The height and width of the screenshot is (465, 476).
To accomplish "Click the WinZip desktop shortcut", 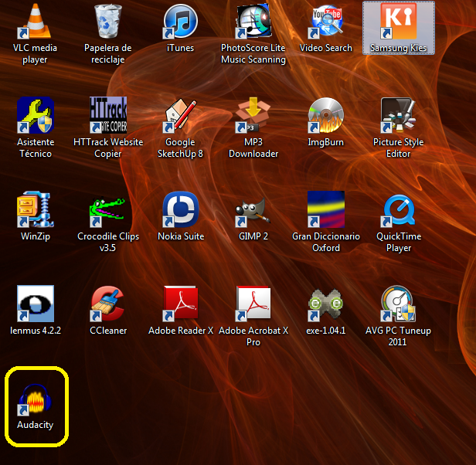I will click(x=36, y=210).
